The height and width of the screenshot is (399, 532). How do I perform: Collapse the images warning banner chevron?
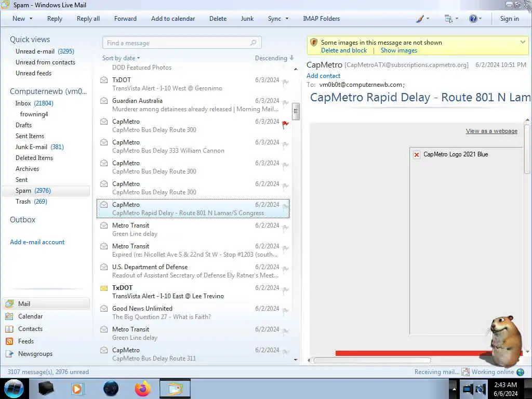coord(523,42)
